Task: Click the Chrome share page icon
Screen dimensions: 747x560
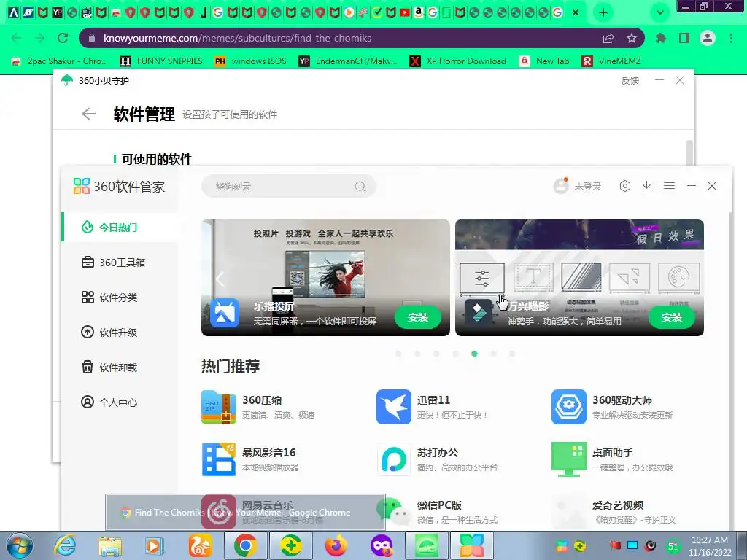Action: (608, 38)
